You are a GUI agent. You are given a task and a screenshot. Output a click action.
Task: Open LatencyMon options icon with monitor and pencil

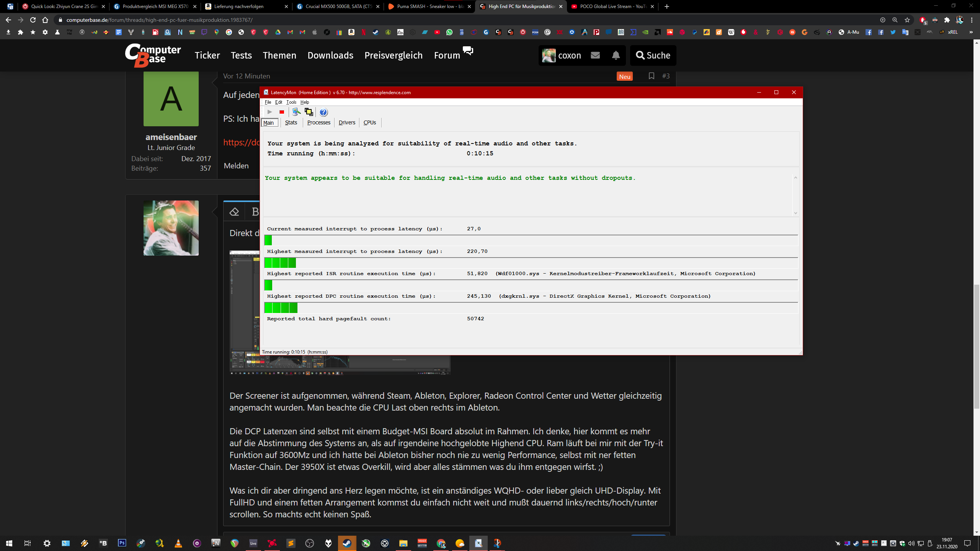pos(296,112)
